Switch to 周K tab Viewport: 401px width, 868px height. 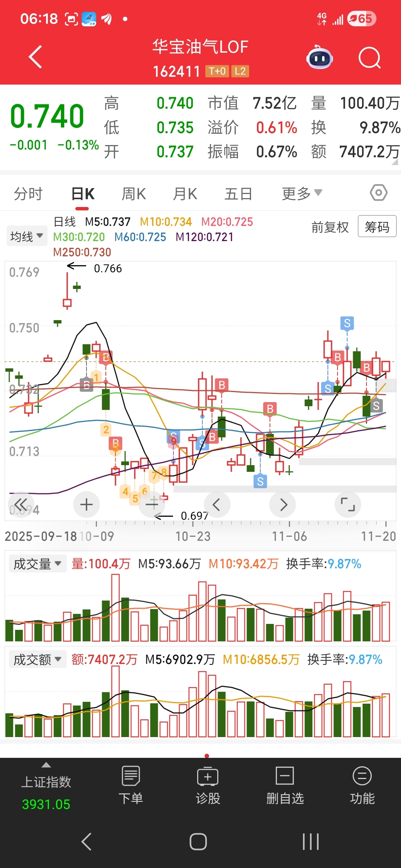click(134, 194)
